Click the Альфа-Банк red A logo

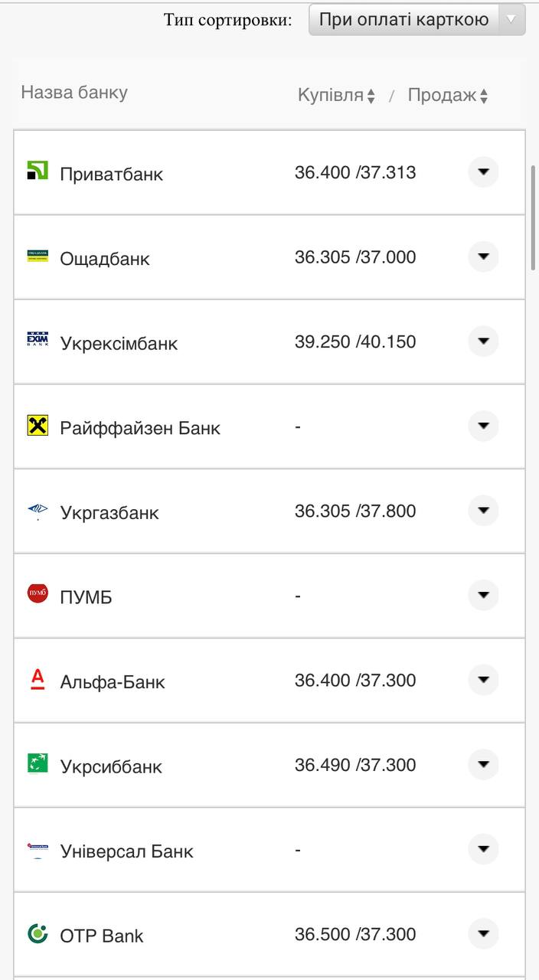(x=37, y=679)
